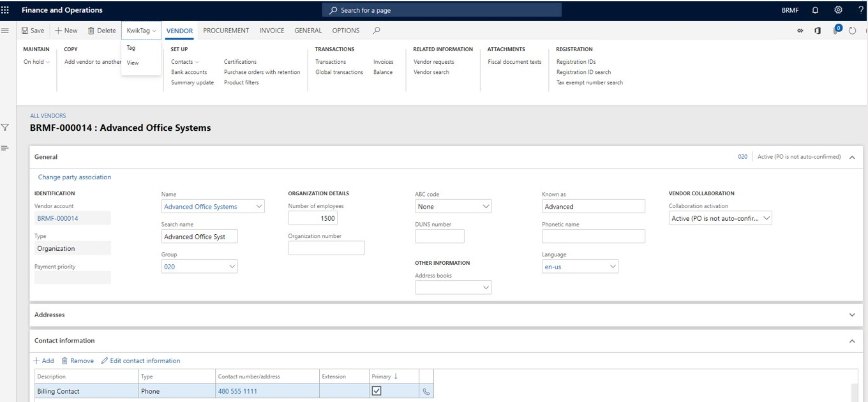This screenshot has height=402, width=868.
Task: Click the Primary column sort header
Action: (x=385, y=376)
